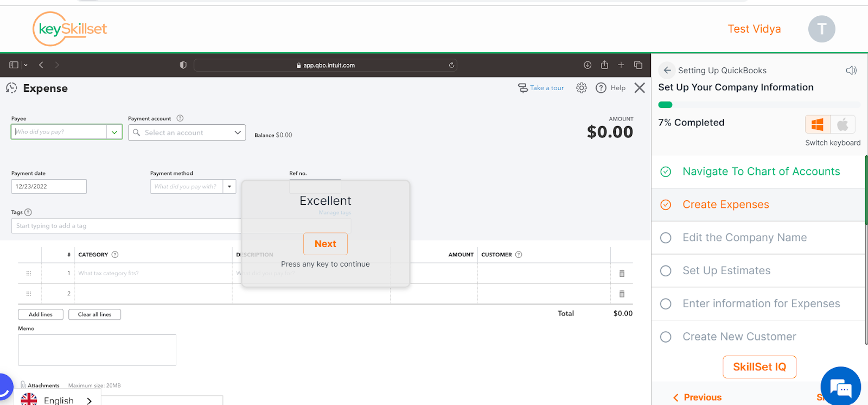868x405 pixels.
Task: Delete line 2 with trash icon
Action: coord(622,294)
